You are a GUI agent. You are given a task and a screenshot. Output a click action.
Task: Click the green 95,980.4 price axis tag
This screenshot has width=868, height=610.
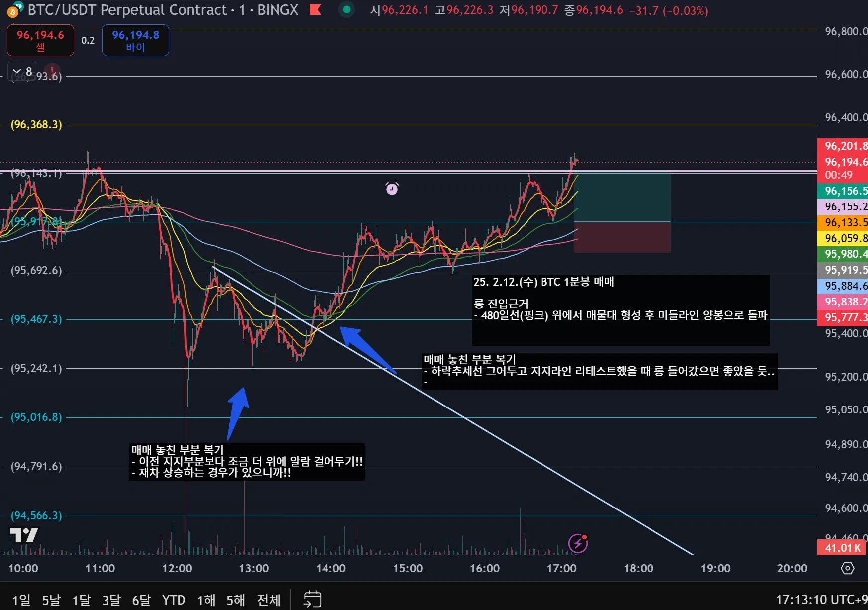pyautogui.click(x=843, y=254)
